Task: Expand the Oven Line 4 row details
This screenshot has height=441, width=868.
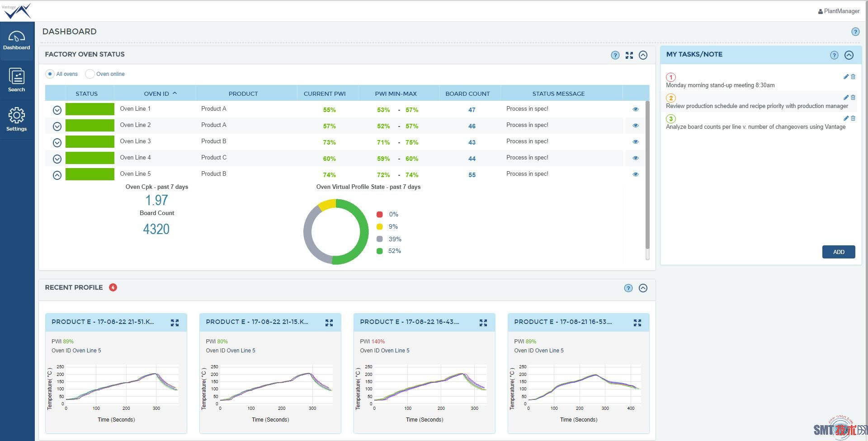Action: 57,159
